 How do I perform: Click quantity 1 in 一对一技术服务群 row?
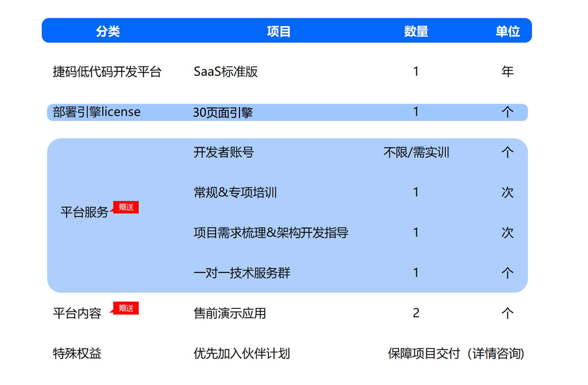pos(416,273)
